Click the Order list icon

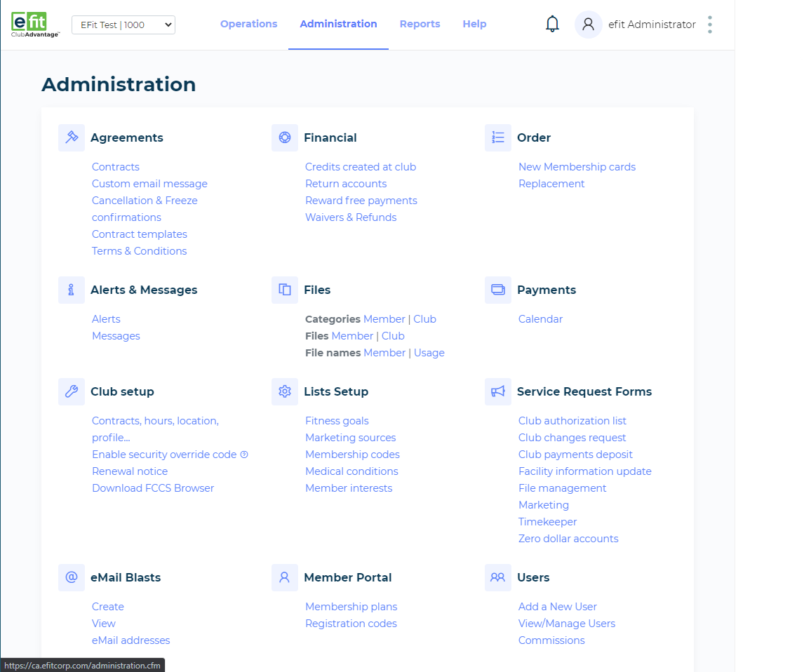(498, 137)
